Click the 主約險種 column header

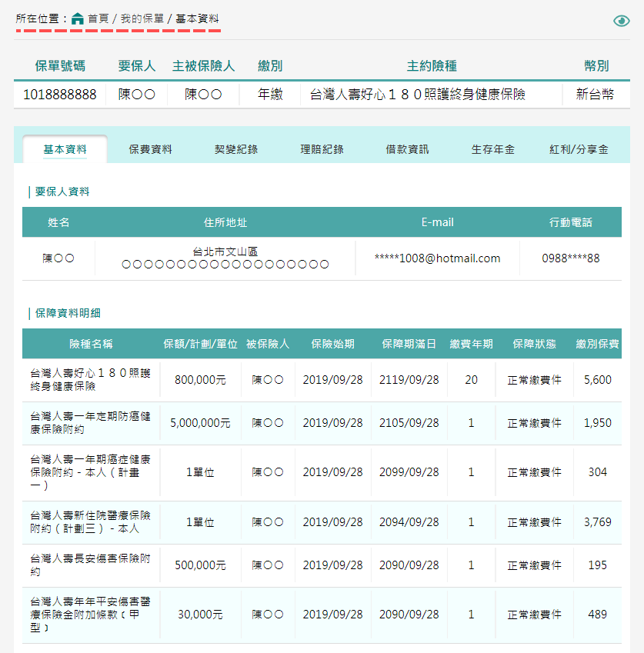coord(432,66)
